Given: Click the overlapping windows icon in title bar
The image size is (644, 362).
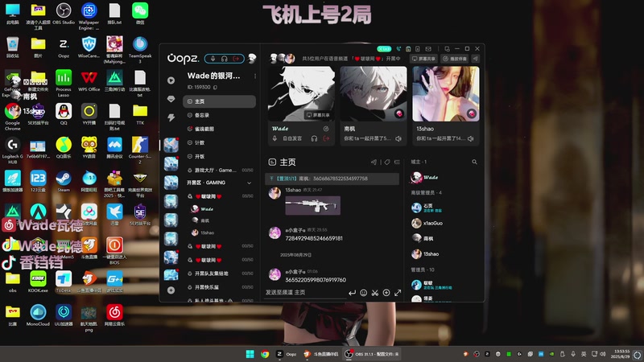Looking at the screenshot, I should pyautogui.click(x=447, y=49).
